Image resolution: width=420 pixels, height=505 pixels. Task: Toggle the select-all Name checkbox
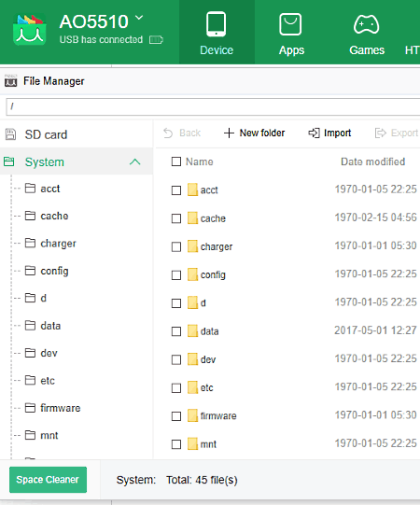coord(176,161)
